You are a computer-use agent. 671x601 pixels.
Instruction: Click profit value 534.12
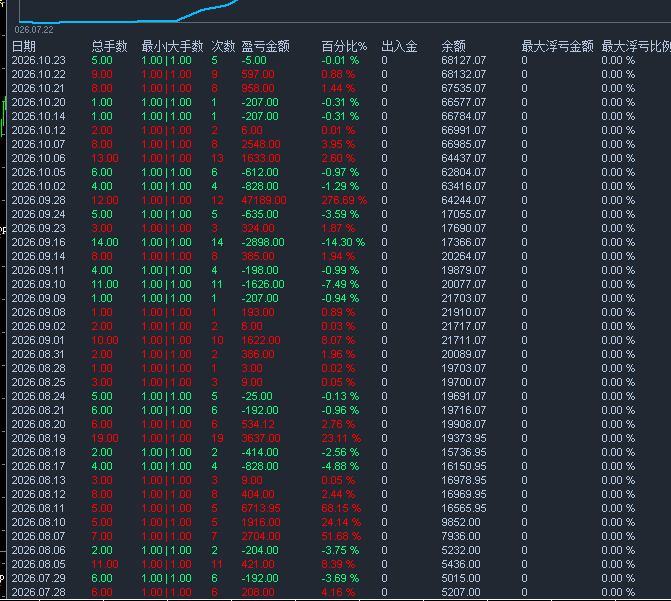pos(258,424)
